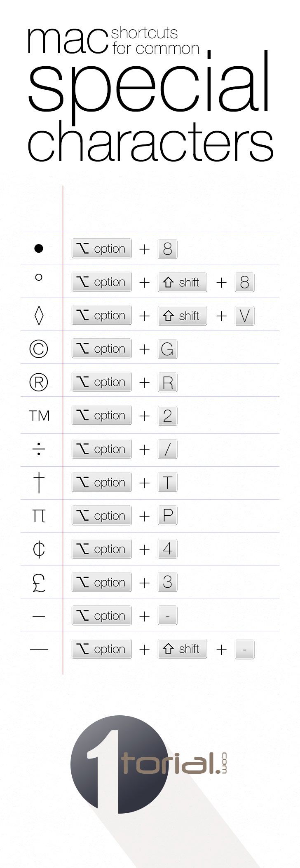
Task: Click the degree ring symbol
Action: pos(39,277)
